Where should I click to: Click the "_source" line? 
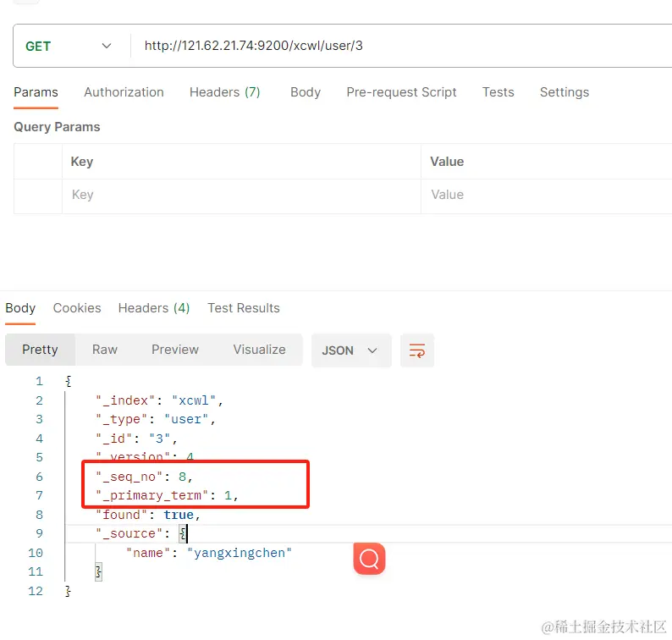coord(141,534)
